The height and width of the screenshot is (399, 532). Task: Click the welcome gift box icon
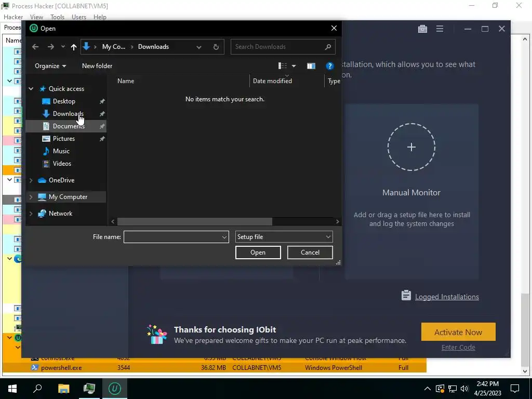(x=157, y=335)
